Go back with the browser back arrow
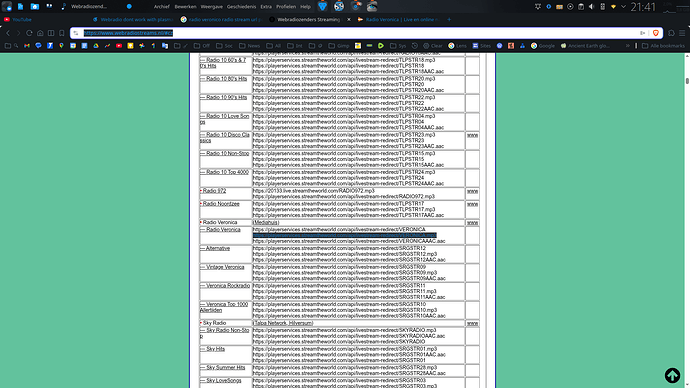 (x=8, y=33)
